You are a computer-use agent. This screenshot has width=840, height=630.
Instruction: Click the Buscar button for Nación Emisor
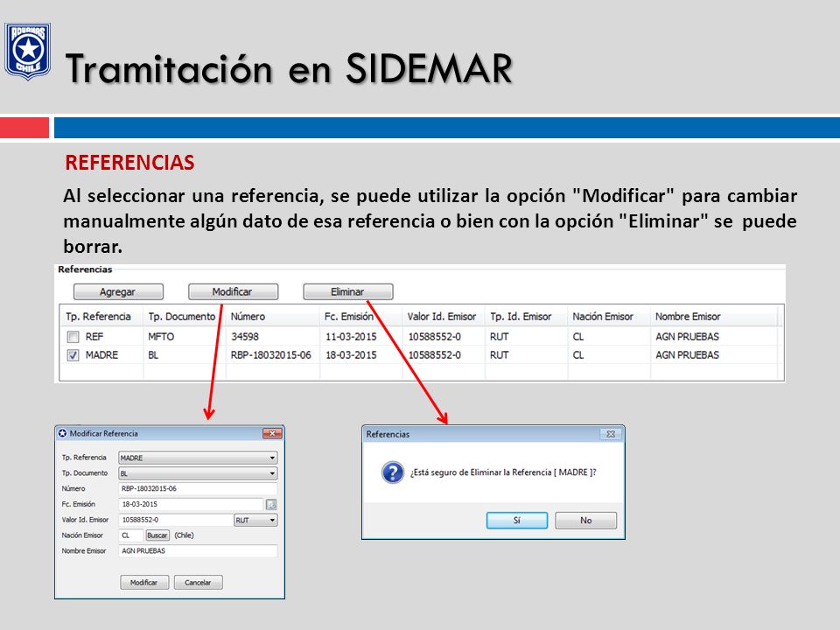(x=157, y=535)
